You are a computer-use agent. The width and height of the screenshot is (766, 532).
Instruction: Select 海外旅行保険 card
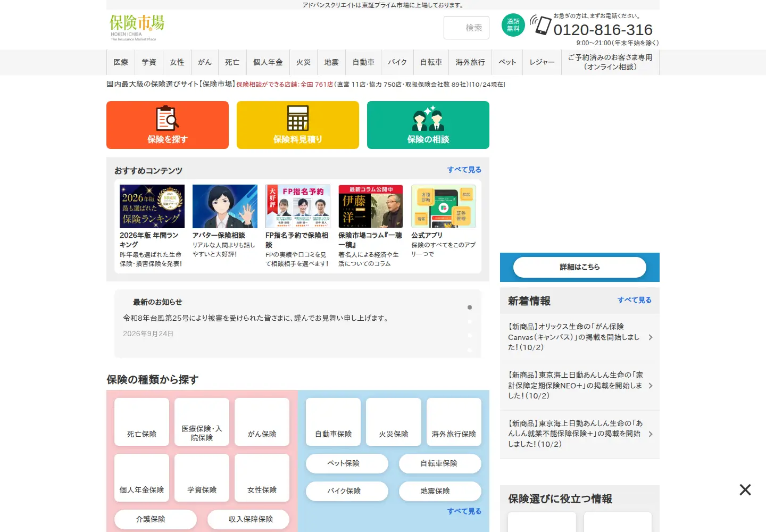[x=454, y=422]
